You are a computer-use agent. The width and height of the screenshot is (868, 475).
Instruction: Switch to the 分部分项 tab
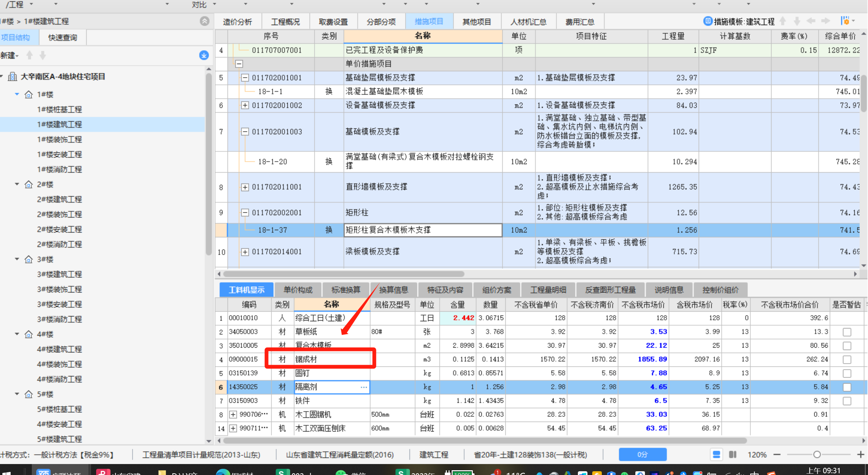[x=381, y=22]
